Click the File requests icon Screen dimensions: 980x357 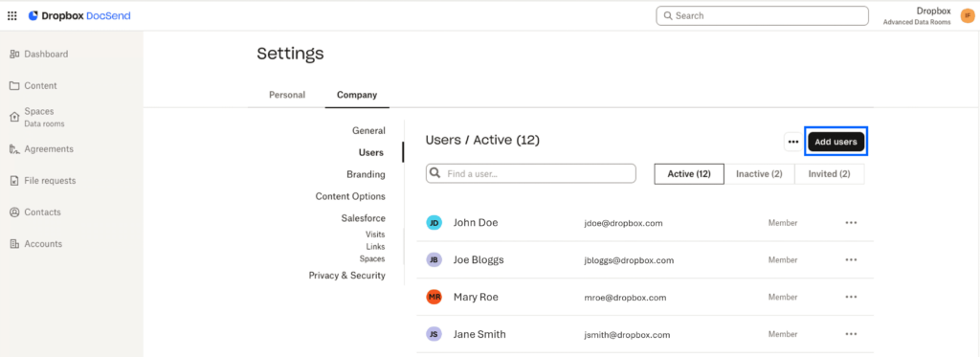coord(14,181)
